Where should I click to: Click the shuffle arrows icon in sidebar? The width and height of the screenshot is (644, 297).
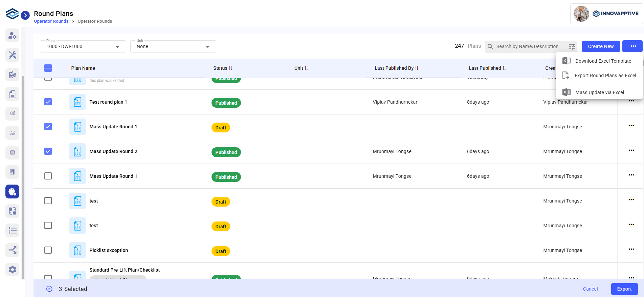click(13, 250)
